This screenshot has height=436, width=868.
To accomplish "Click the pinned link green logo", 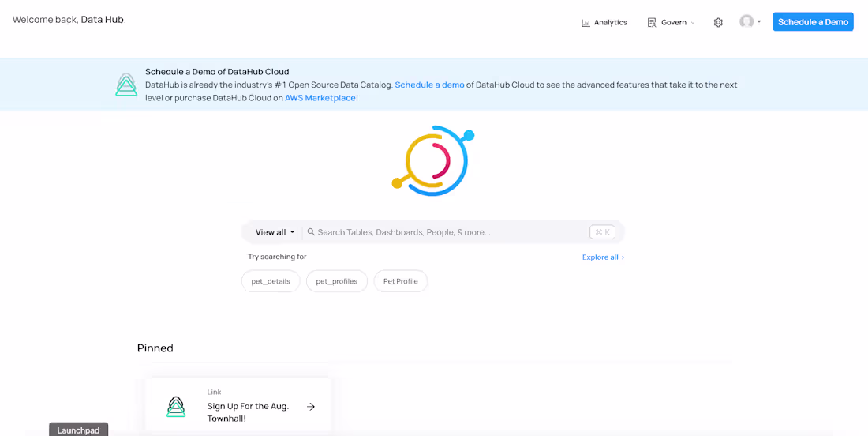I will click(x=176, y=407).
